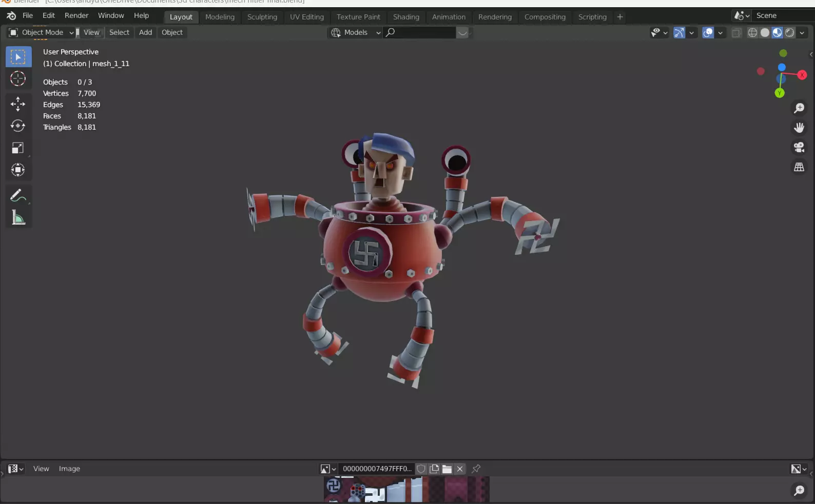Switch to the Shading workspace tab
The height and width of the screenshot is (504, 815).
[406, 17]
